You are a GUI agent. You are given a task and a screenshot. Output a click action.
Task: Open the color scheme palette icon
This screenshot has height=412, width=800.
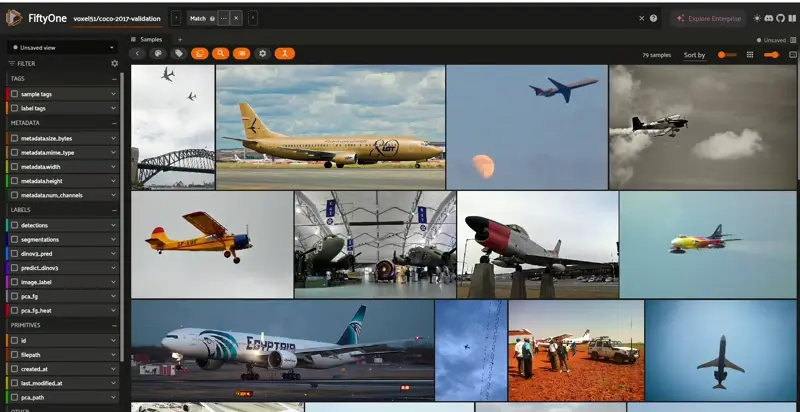click(158, 54)
